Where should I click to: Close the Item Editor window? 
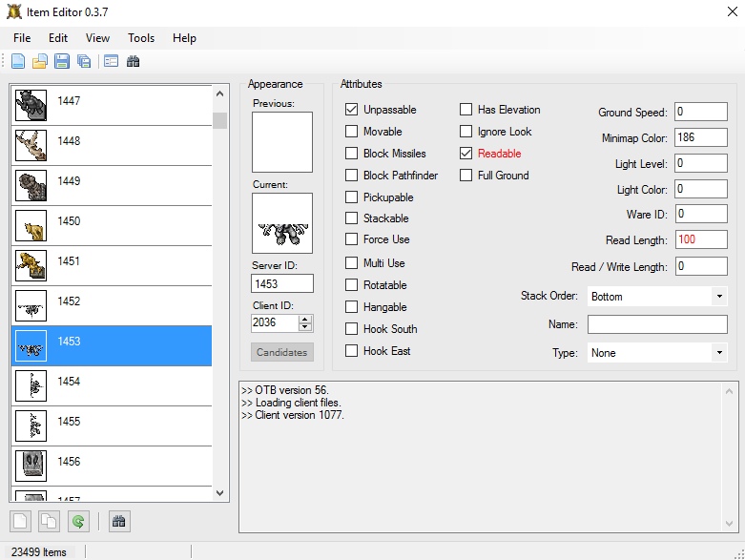click(x=733, y=11)
